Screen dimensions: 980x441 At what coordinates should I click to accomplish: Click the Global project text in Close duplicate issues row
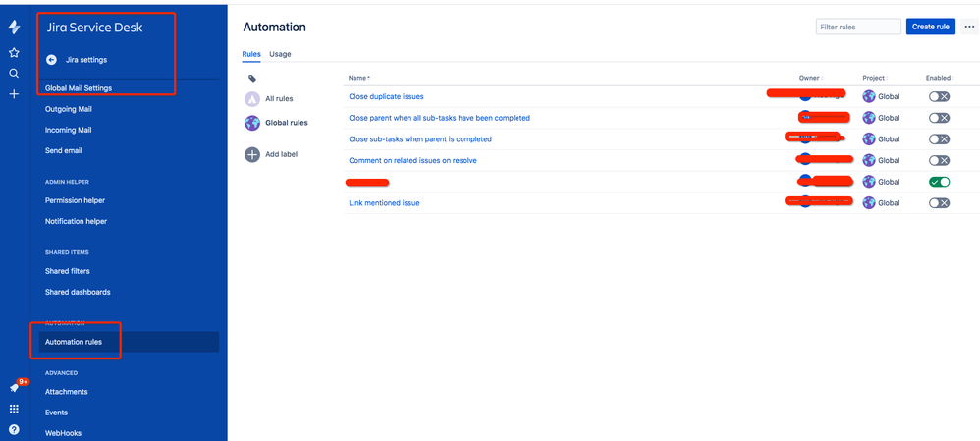[889, 96]
